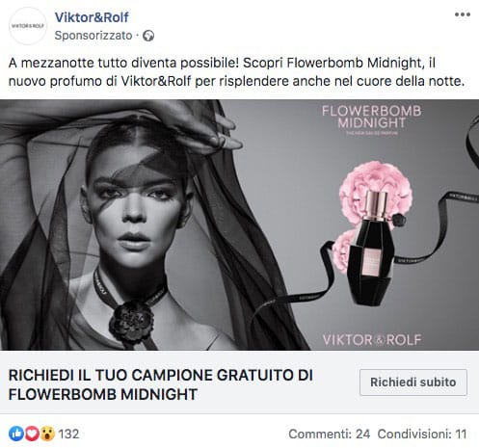Click the perfume bottle in the ad image

pos(372,248)
